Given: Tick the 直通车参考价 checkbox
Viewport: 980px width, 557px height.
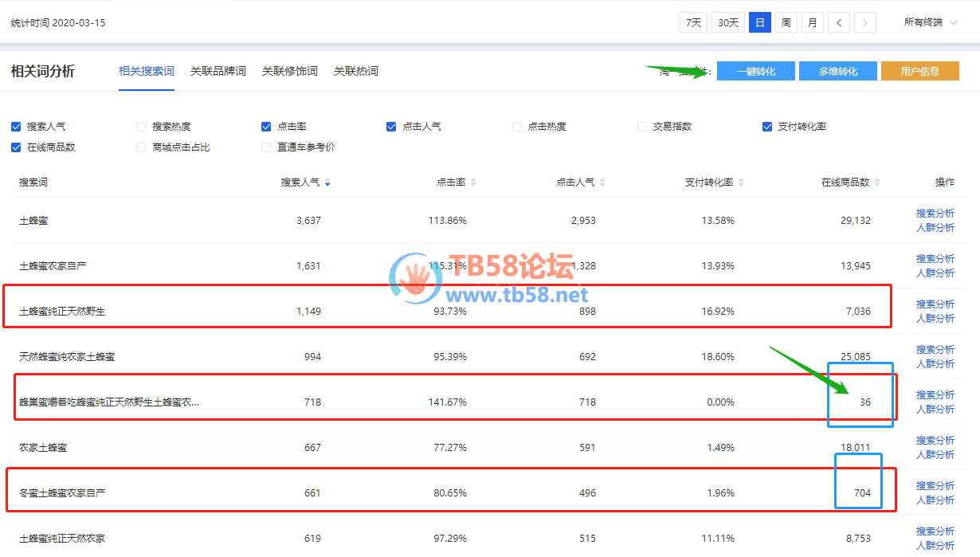Looking at the screenshot, I should (266, 147).
